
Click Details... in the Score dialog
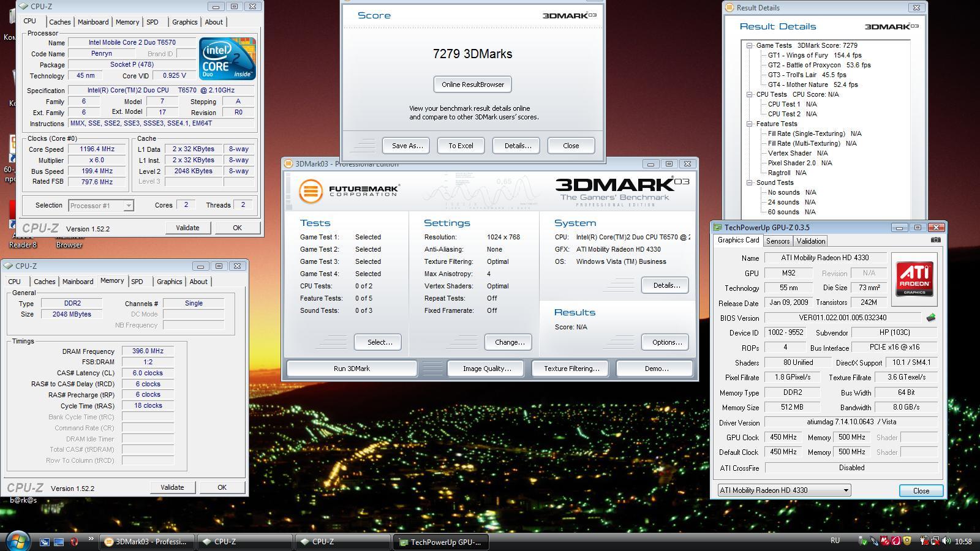[517, 146]
